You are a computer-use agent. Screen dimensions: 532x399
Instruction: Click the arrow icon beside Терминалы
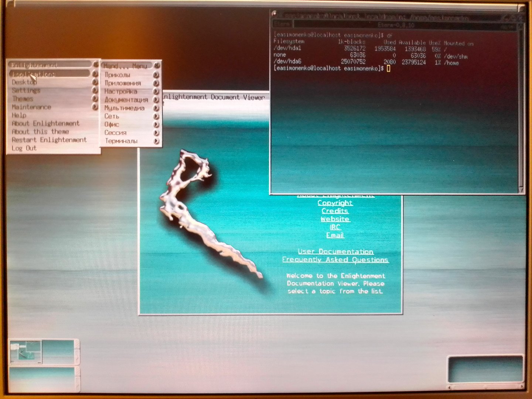[157, 141]
